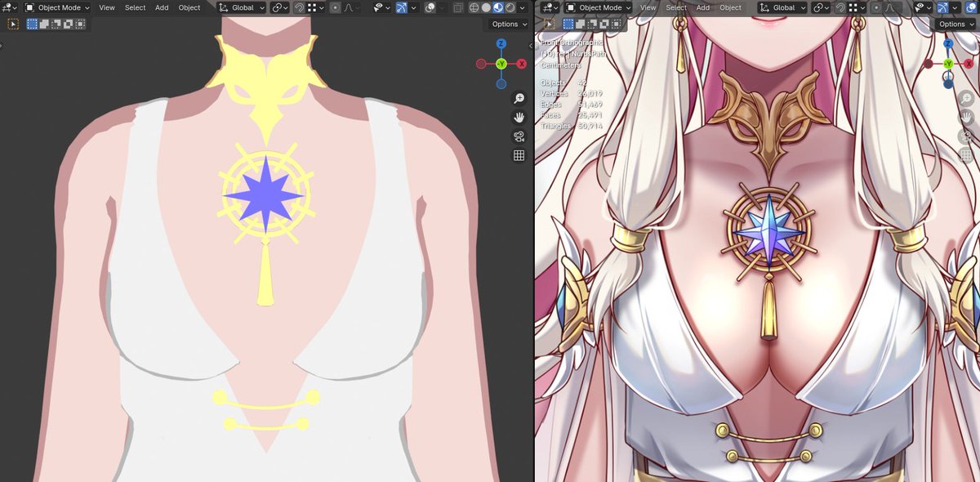This screenshot has height=482, width=980.
Task: Click Z axis on right viewport gizmo
Action: 948,44
